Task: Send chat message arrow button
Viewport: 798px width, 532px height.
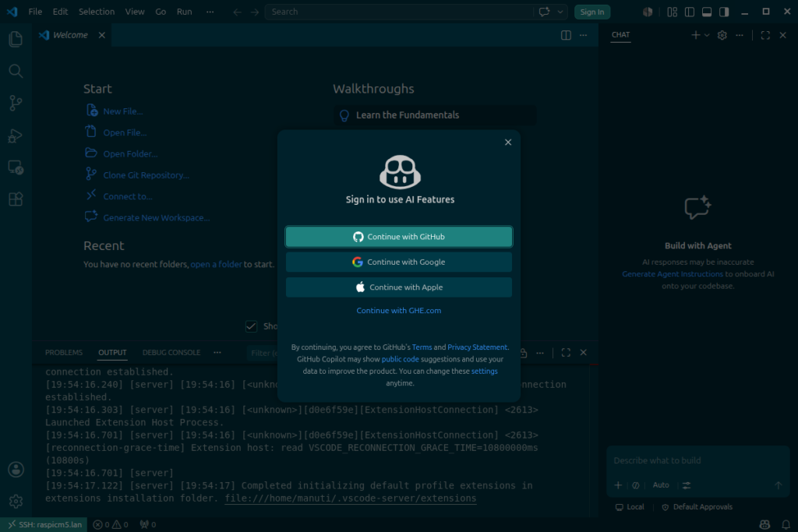Action: tap(779, 485)
